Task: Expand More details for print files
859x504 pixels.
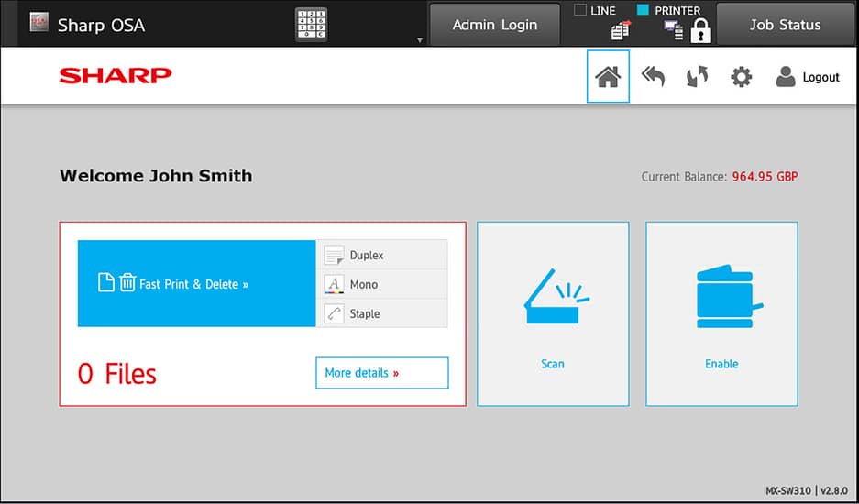Action: pos(381,373)
